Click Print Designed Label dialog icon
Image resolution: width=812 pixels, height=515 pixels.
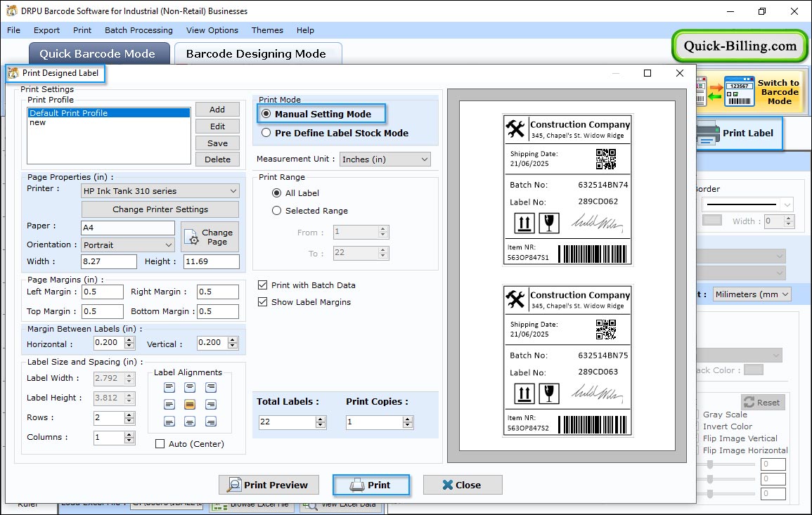pyautogui.click(x=13, y=73)
